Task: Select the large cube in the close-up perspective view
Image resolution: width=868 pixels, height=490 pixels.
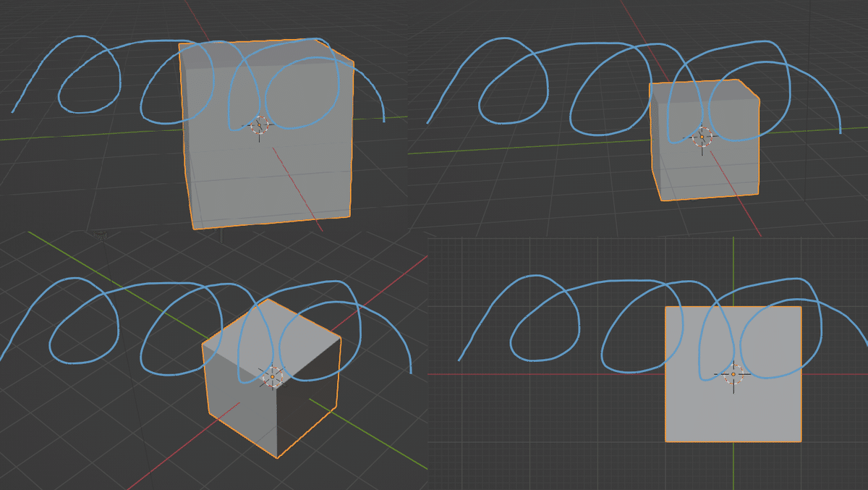Action: click(x=266, y=135)
